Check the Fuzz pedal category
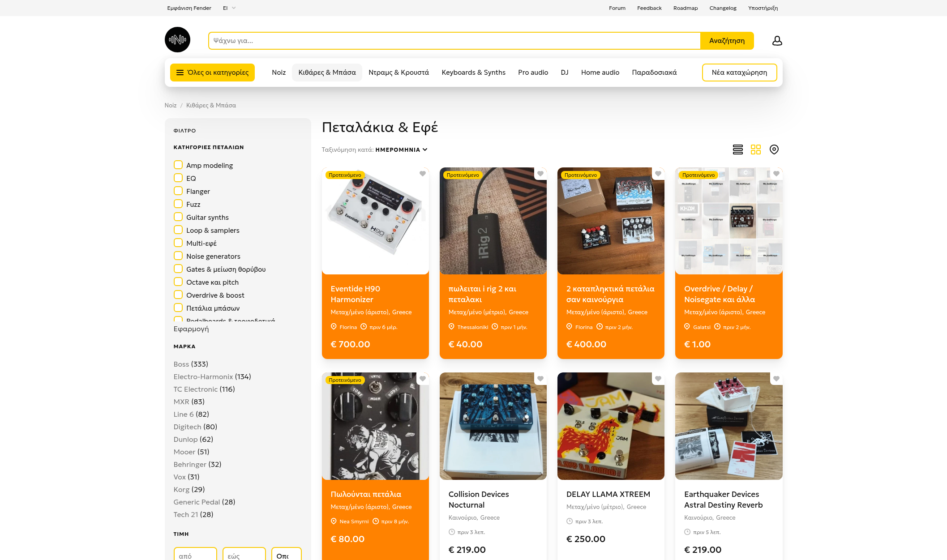The height and width of the screenshot is (560, 947). tap(178, 204)
